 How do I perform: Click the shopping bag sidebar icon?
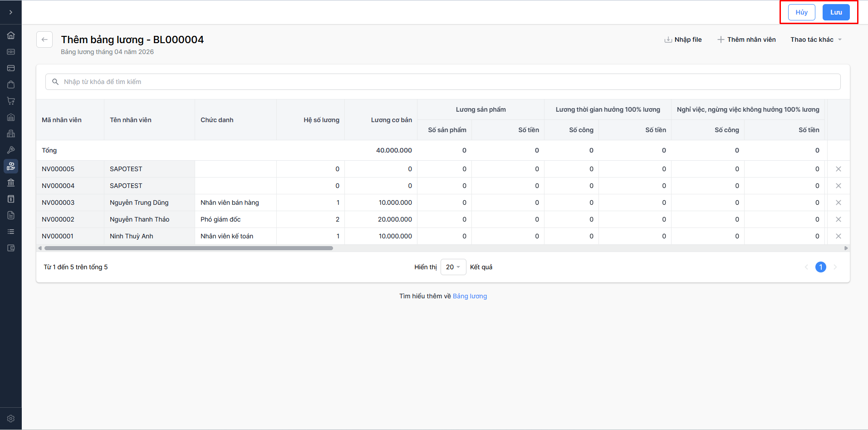(x=11, y=84)
